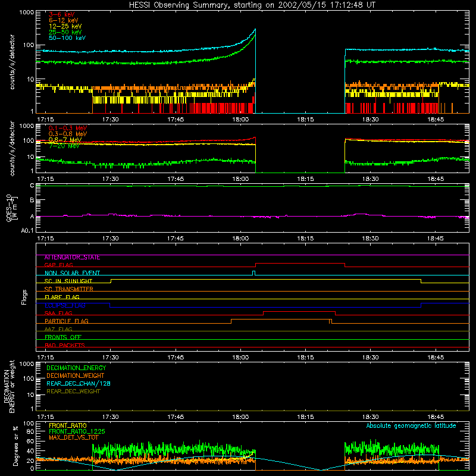The width and height of the screenshot is (476, 476).
Task: Click the Flags panel axis label
Action: (24, 297)
